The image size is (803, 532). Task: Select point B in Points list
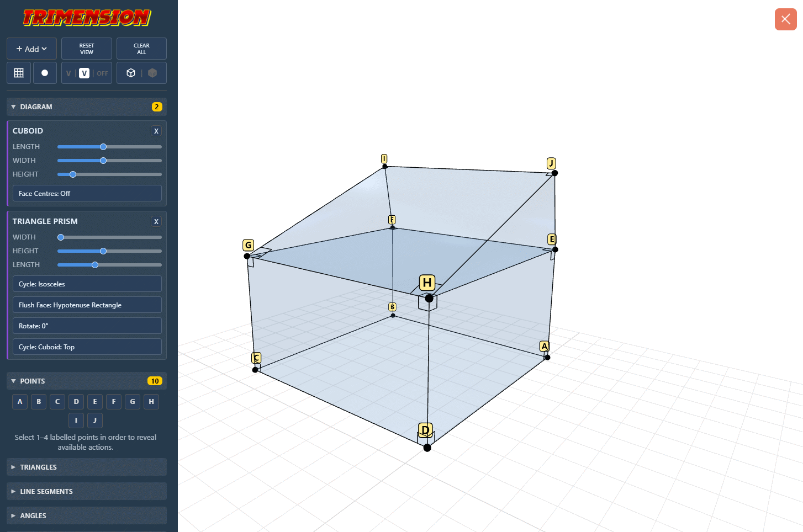click(x=39, y=402)
